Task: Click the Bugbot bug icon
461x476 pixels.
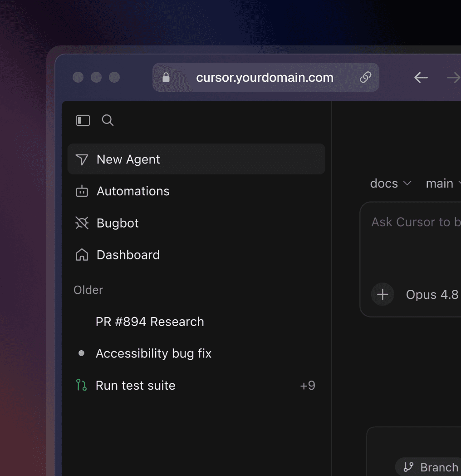Action: pyautogui.click(x=82, y=223)
